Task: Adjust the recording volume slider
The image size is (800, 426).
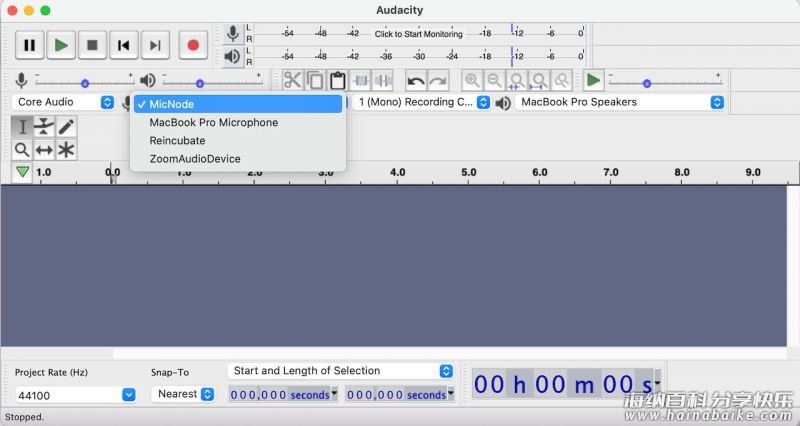Action: (x=85, y=81)
